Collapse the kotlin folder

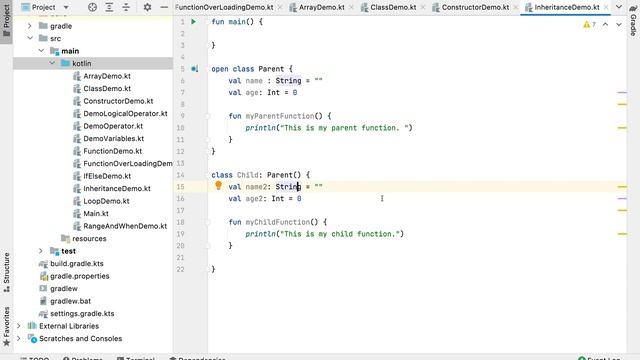(52, 63)
